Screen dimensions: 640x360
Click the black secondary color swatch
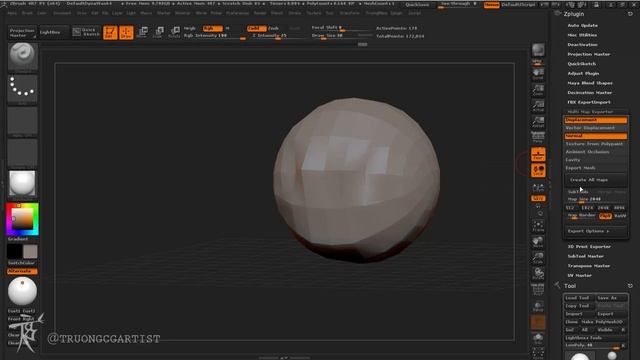tap(14, 251)
